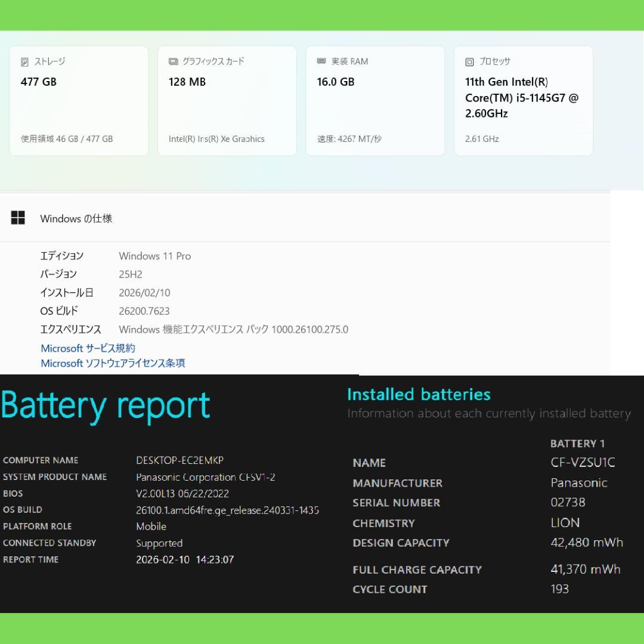The height and width of the screenshot is (644, 644).
Task: Click the OS build number 26200.7623
Action: tap(144, 311)
